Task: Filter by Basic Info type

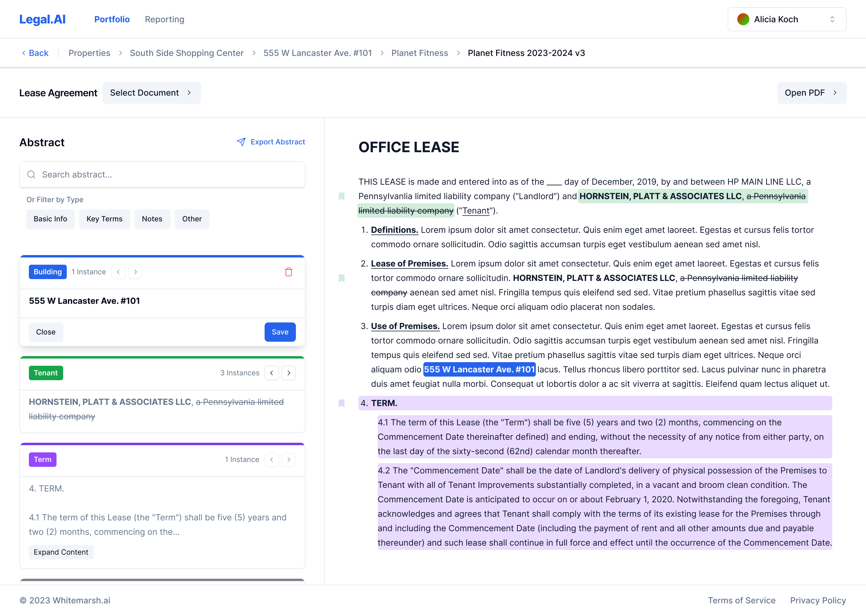Action: point(51,219)
